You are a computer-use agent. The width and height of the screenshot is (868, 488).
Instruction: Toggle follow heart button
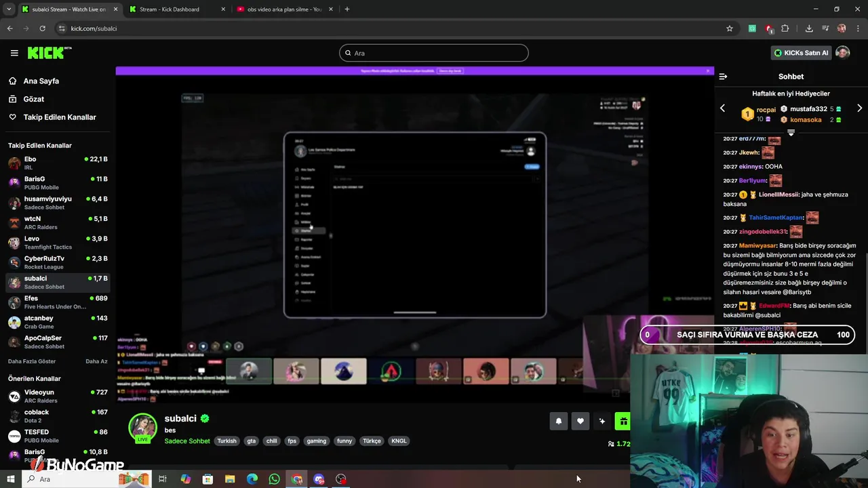click(x=580, y=421)
